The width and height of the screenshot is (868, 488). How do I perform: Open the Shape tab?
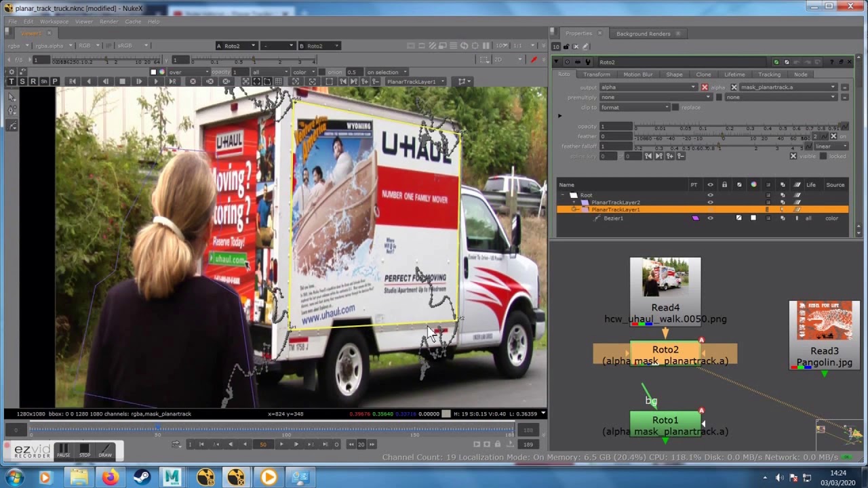[674, 75]
